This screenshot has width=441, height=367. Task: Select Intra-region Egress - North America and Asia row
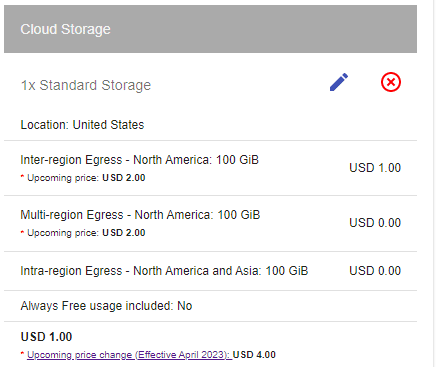pos(210,271)
